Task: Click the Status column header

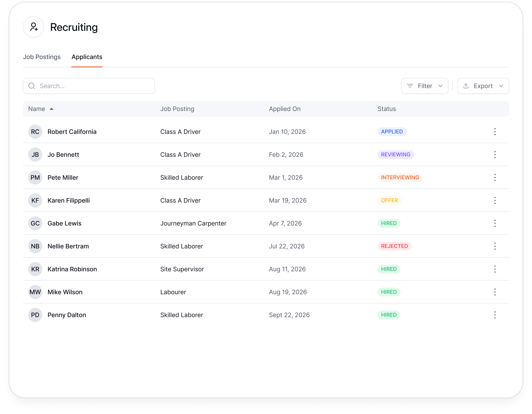Action: (x=387, y=109)
